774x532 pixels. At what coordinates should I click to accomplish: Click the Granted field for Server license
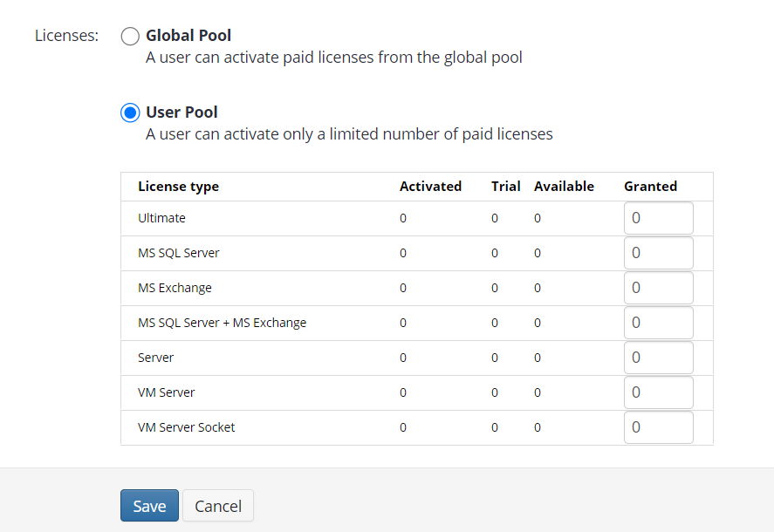click(658, 357)
